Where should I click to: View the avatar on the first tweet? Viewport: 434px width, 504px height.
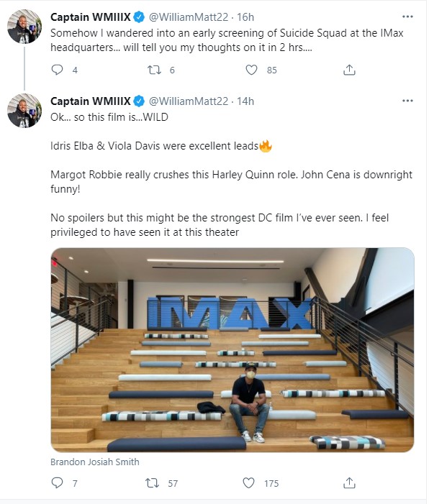[x=24, y=27]
